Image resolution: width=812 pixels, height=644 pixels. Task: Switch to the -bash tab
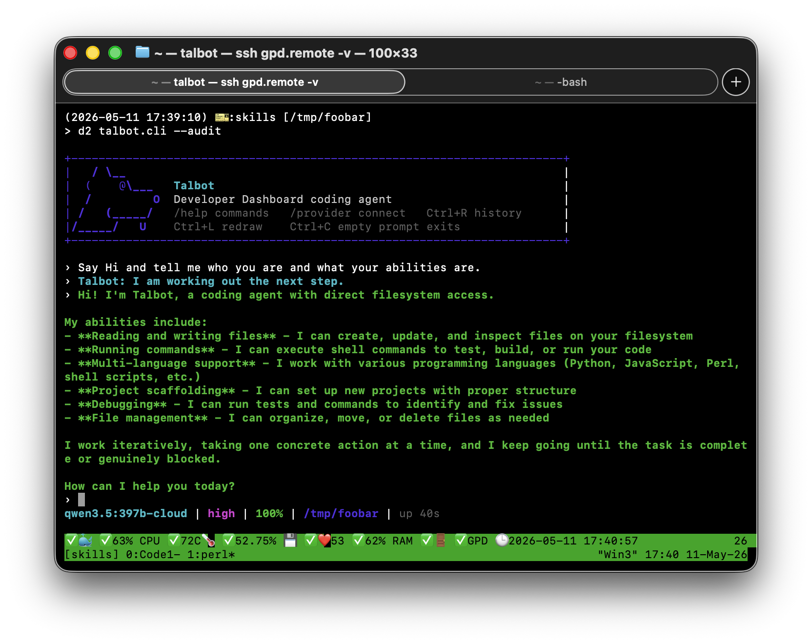pos(561,82)
